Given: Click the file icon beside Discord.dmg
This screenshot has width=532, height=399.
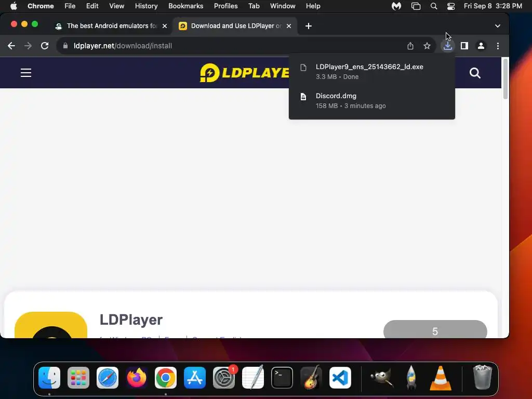Looking at the screenshot, I should pos(303,97).
